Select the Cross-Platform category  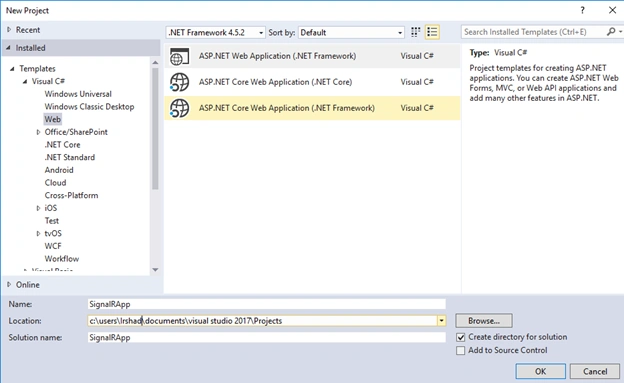click(71, 195)
